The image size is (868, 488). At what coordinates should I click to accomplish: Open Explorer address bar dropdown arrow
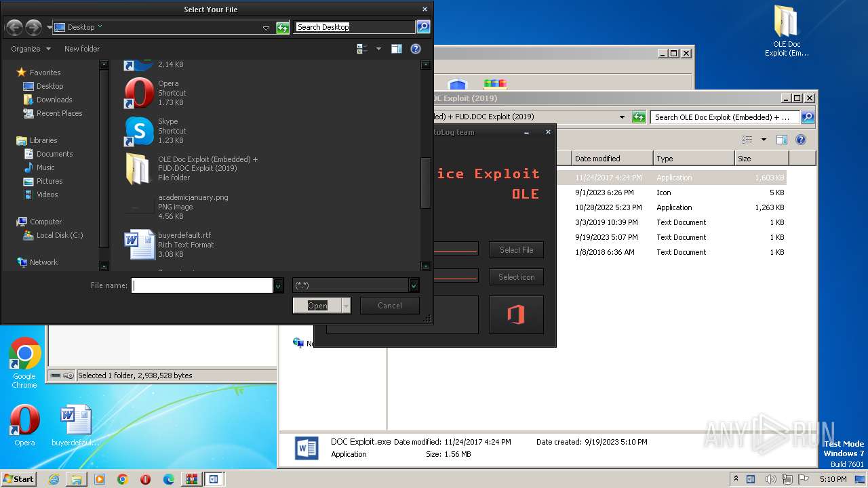click(x=622, y=117)
